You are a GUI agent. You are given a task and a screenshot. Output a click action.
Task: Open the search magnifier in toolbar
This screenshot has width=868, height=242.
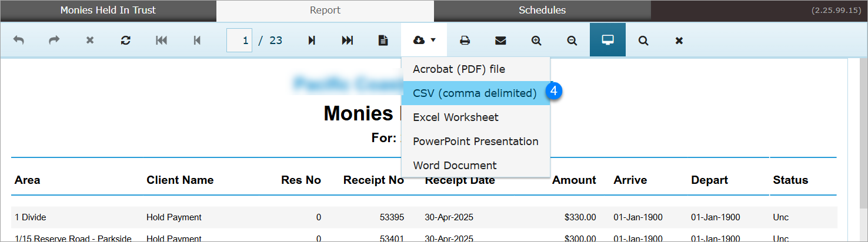pos(643,41)
